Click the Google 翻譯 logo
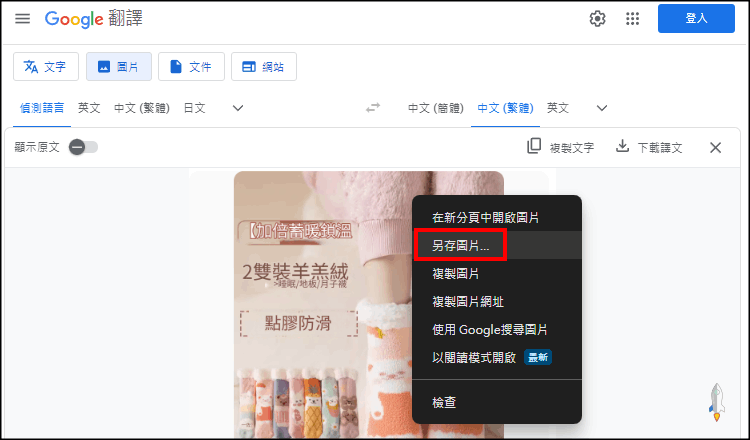 [x=94, y=19]
